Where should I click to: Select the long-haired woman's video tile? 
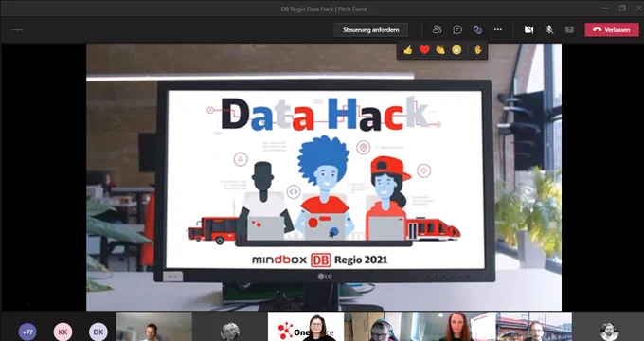pos(458,327)
